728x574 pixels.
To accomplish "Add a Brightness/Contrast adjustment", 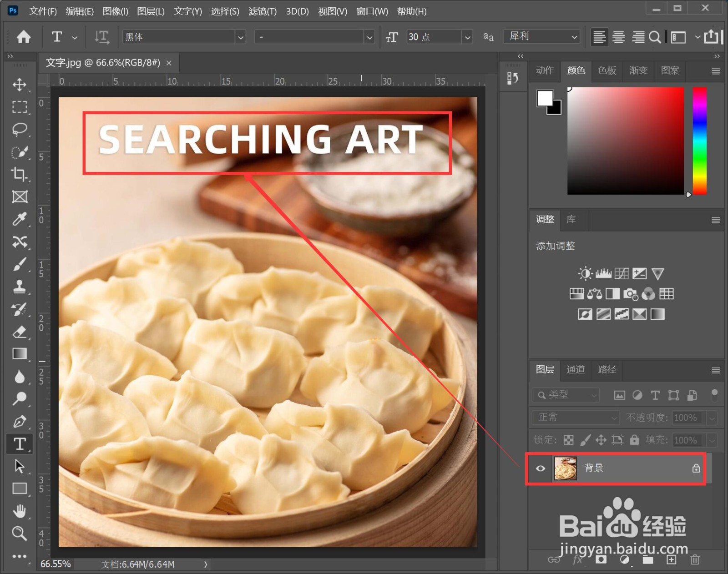I will (x=585, y=273).
